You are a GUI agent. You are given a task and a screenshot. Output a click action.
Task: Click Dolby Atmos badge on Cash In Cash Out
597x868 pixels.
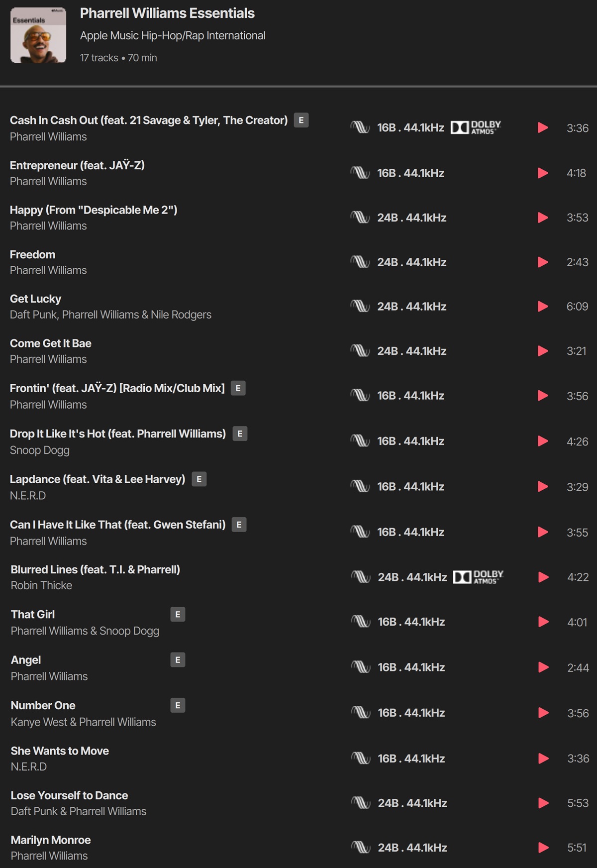(476, 128)
